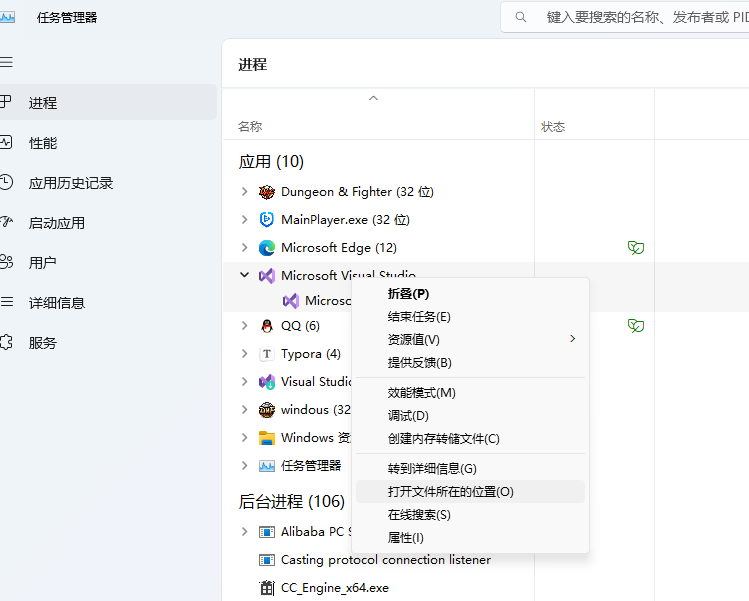Click the Dungeon & Fighter app icon
The width and height of the screenshot is (749, 601).
click(x=267, y=192)
